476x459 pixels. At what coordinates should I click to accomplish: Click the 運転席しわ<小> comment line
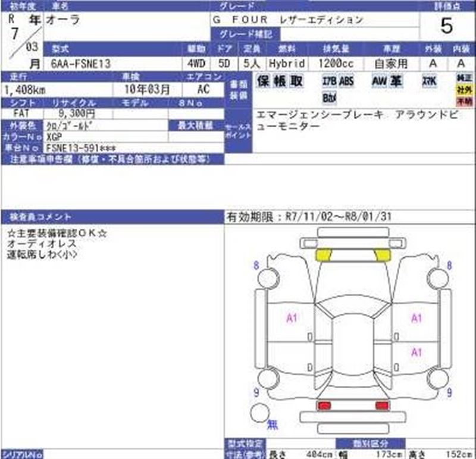(x=42, y=254)
